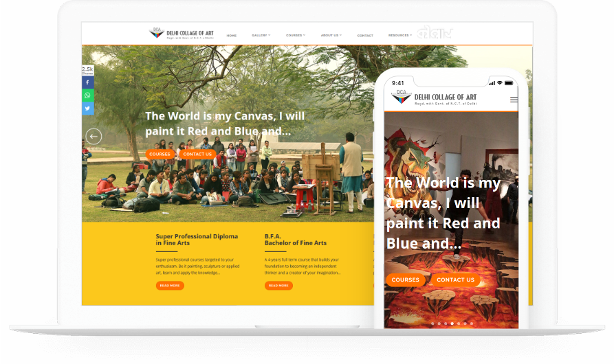Click the mobile DCA logo
This screenshot has height=364, width=614.
434,98
